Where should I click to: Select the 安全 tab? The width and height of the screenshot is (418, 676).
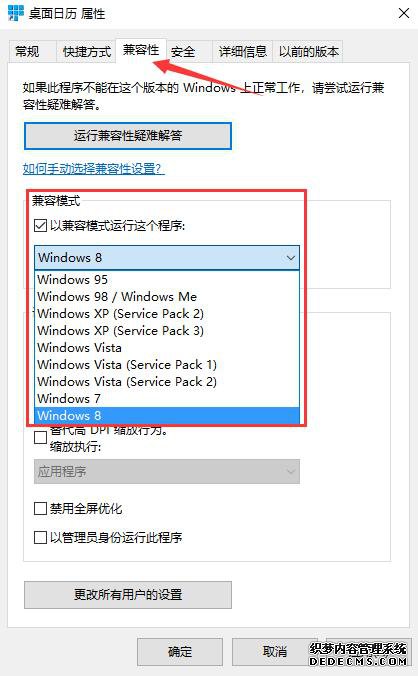coord(183,52)
